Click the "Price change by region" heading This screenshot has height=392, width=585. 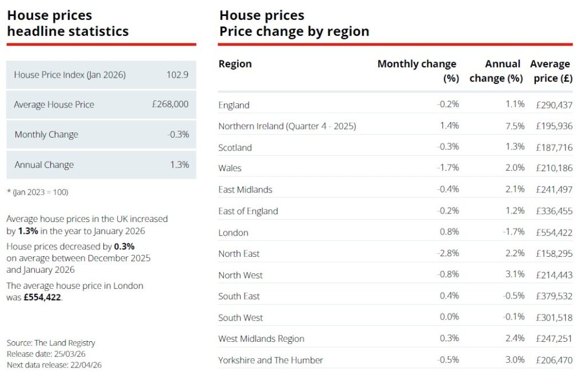[294, 31]
